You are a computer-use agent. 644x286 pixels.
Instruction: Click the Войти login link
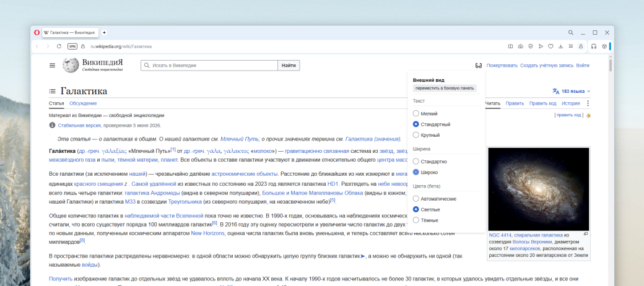pyautogui.click(x=583, y=66)
